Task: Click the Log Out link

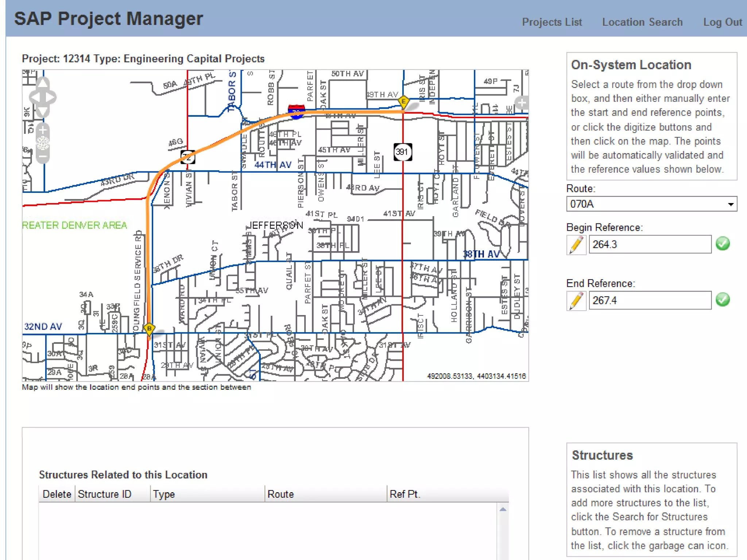Action: coord(722,22)
